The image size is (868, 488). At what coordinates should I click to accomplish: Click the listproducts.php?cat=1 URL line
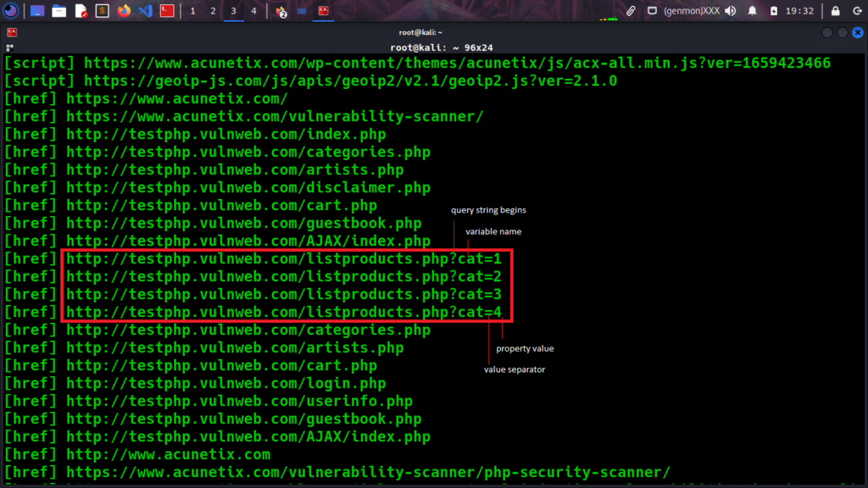[284, 258]
